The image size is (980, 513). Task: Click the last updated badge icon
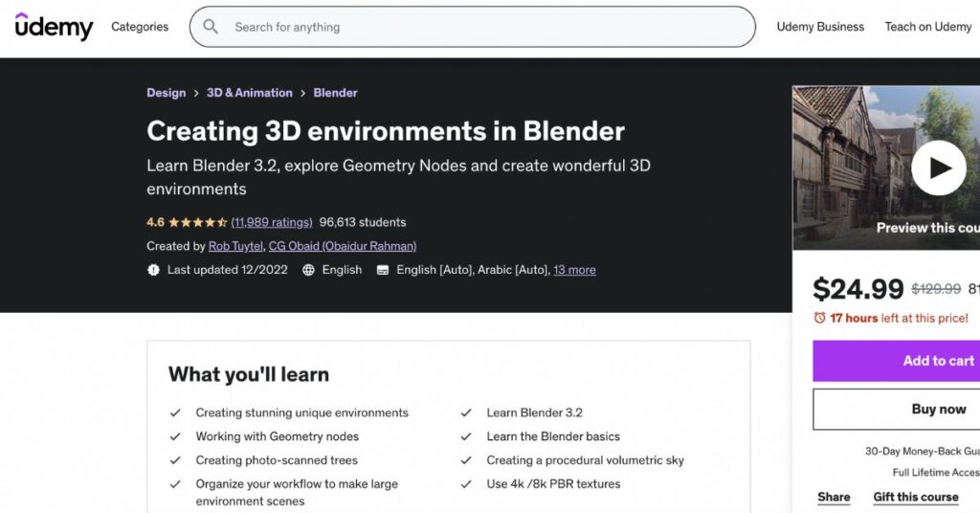[x=153, y=270]
